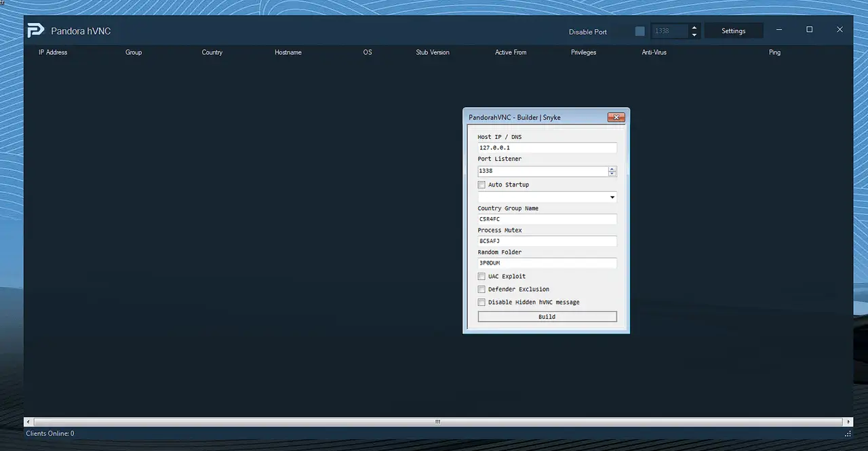
Task: Click the Anti-Virus column header
Action: pos(654,52)
